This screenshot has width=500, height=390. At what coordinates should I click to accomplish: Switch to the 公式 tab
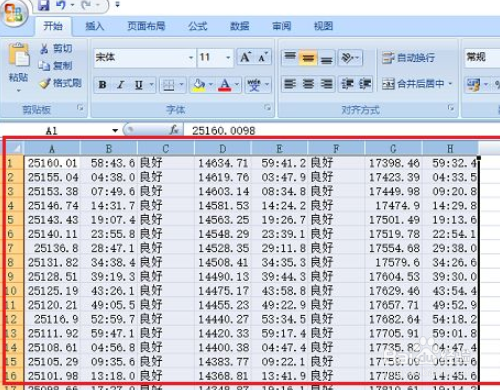pyautogui.click(x=198, y=26)
